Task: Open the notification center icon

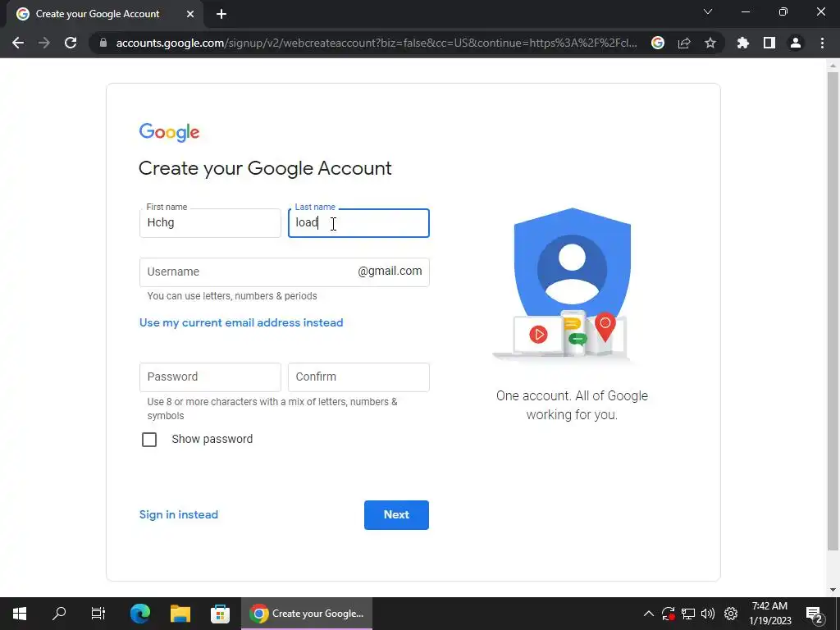Action: tap(815, 614)
